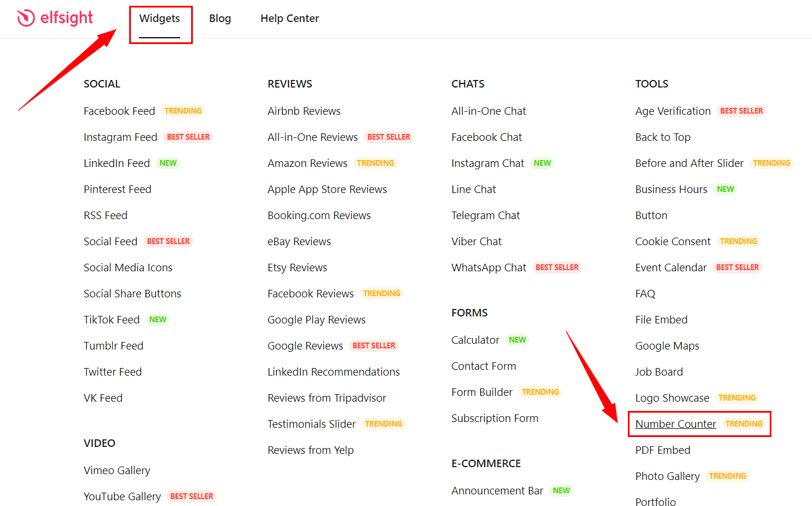Choose Facebook Reviews
Viewport: 812px width, 506px height.
[310, 293]
